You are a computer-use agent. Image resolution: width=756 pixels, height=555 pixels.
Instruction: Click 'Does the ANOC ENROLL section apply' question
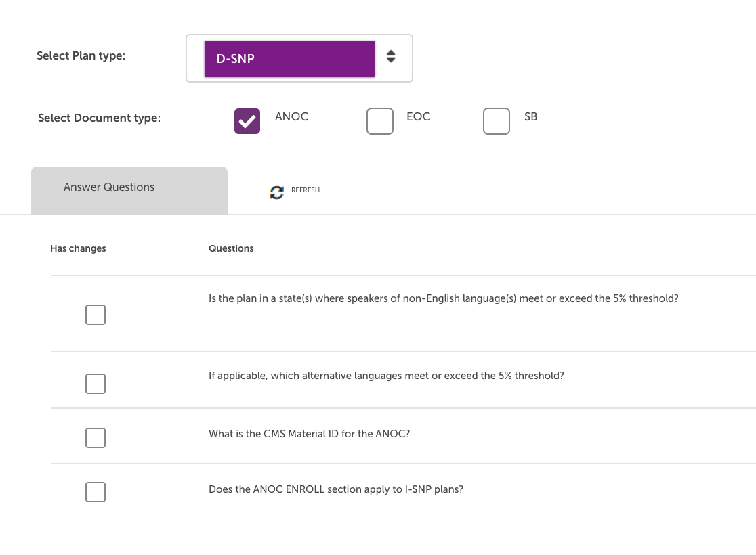336,489
